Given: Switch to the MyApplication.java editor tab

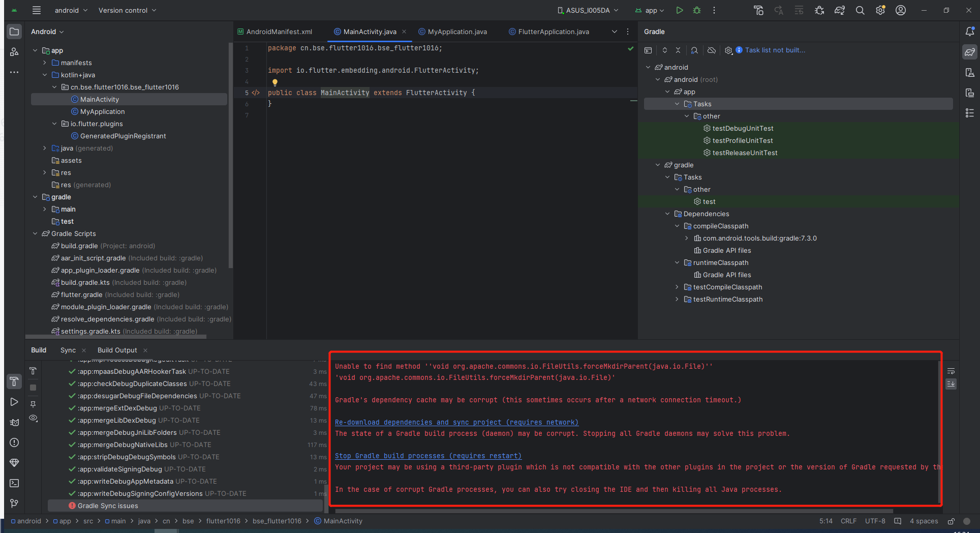Looking at the screenshot, I should pyautogui.click(x=452, y=32).
